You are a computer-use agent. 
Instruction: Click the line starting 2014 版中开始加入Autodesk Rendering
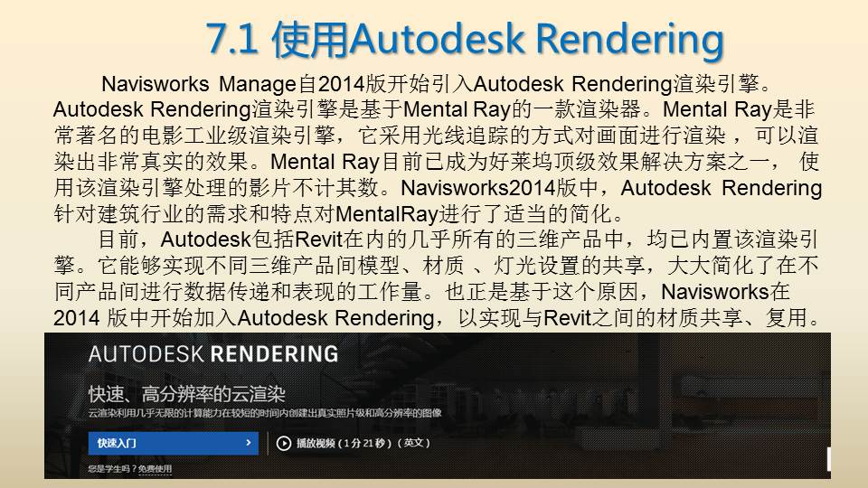point(437,318)
